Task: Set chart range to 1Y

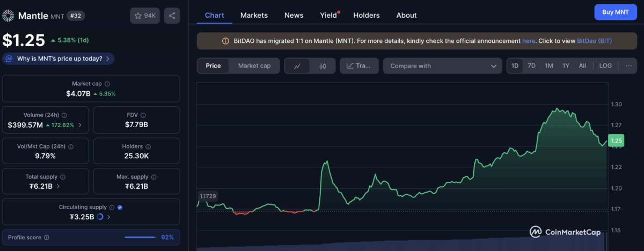Action: (566, 65)
